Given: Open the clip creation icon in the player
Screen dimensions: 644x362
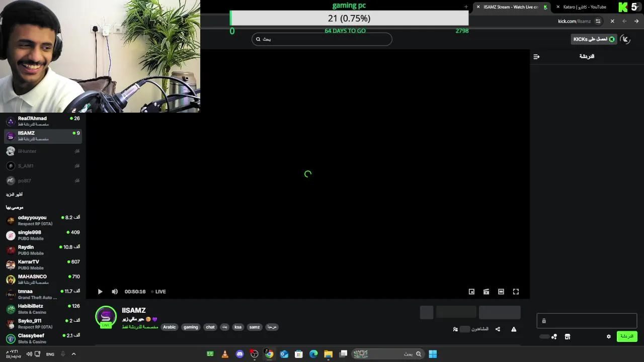Looking at the screenshot, I should point(486,292).
